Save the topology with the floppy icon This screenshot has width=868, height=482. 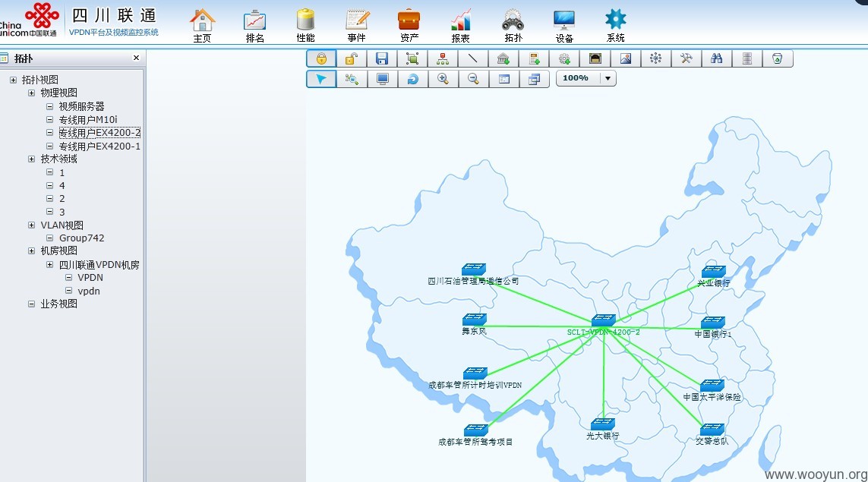pyautogui.click(x=382, y=58)
